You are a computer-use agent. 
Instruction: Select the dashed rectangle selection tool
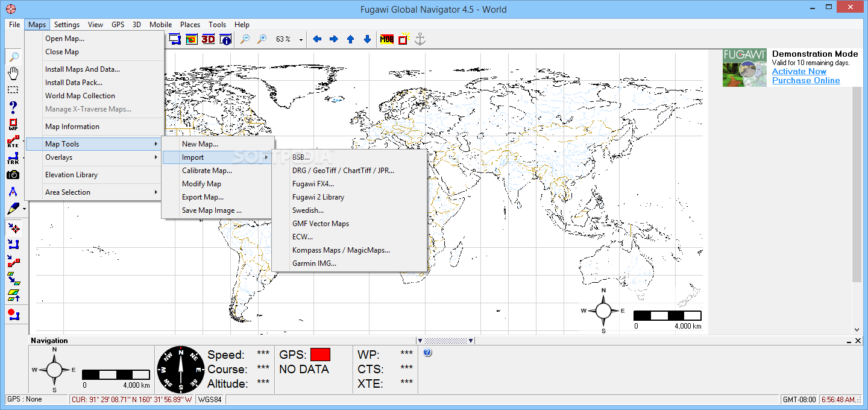tap(13, 90)
